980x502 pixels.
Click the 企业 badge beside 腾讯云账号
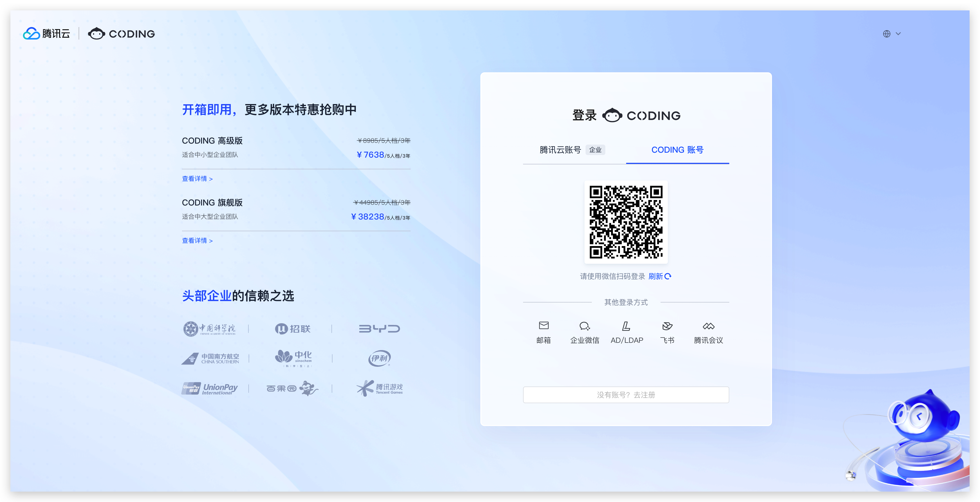click(595, 150)
